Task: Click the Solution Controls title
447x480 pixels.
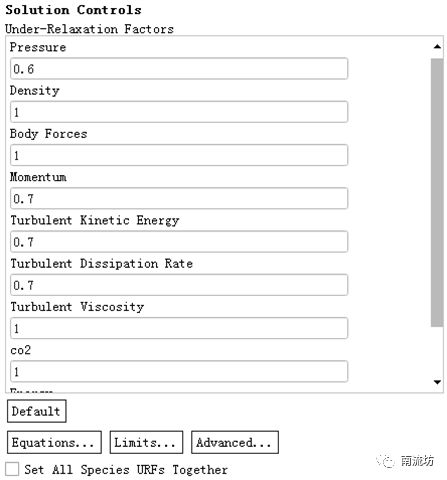Action: coord(73,10)
